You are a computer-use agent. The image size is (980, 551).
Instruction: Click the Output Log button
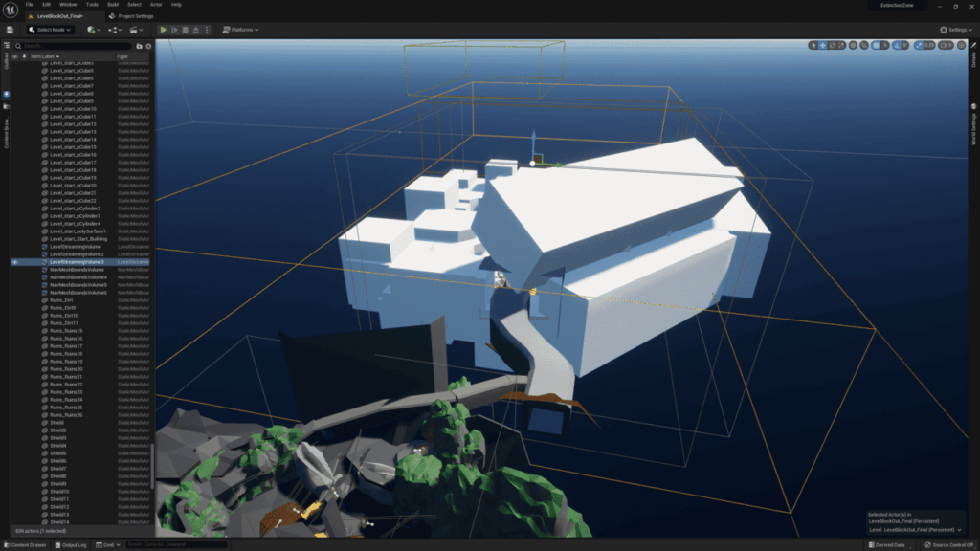[71, 545]
